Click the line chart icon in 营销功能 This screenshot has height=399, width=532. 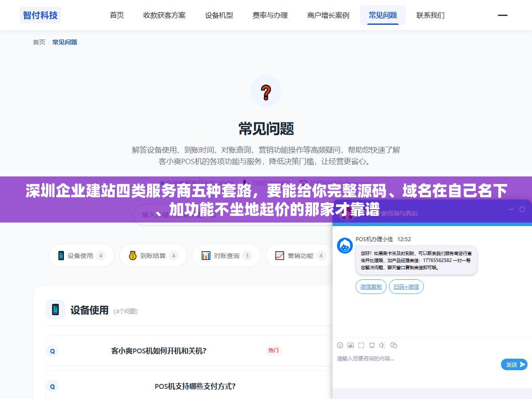tap(279, 255)
